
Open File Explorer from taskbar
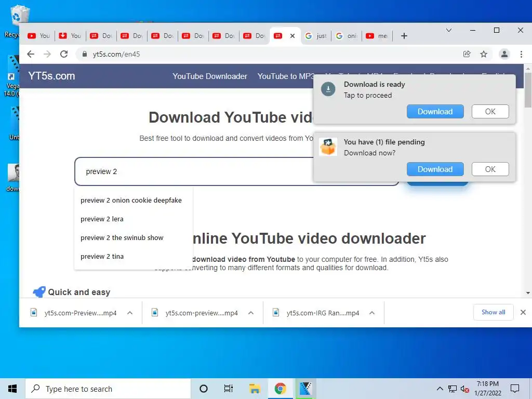tap(255, 389)
